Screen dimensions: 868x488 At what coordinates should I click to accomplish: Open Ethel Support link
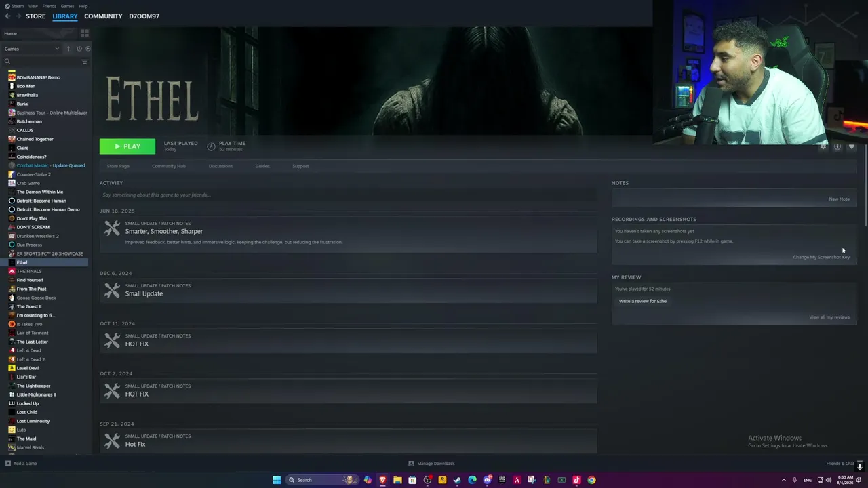300,166
